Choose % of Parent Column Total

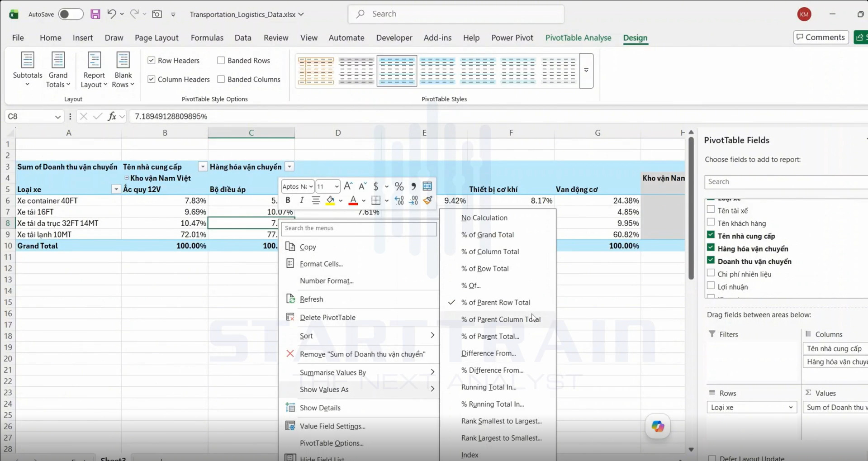click(501, 319)
